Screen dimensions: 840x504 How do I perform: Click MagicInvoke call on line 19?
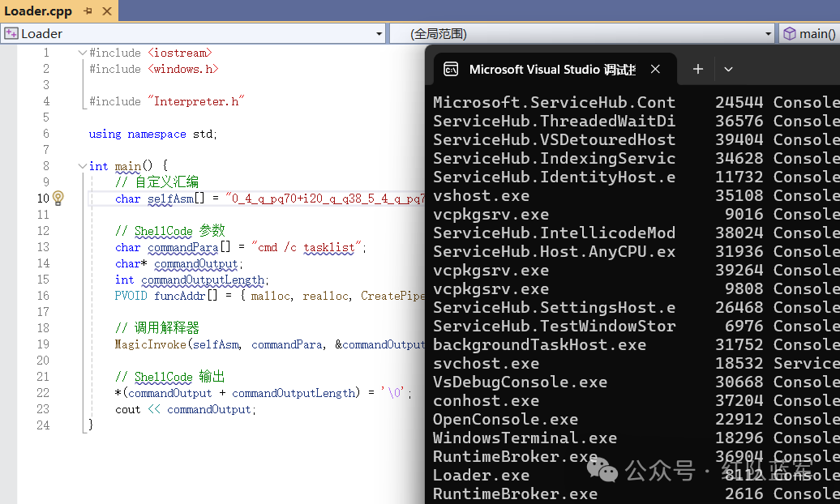pyautogui.click(x=151, y=344)
